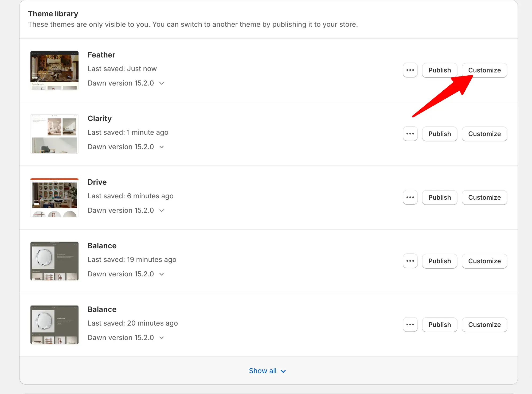The image size is (532, 394).
Task: Customize the Drive theme
Action: [484, 197]
